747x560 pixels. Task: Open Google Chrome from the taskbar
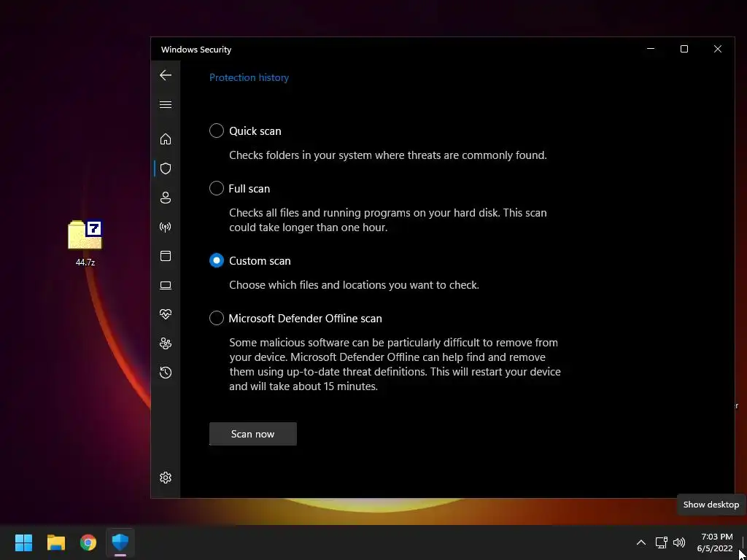(x=88, y=542)
